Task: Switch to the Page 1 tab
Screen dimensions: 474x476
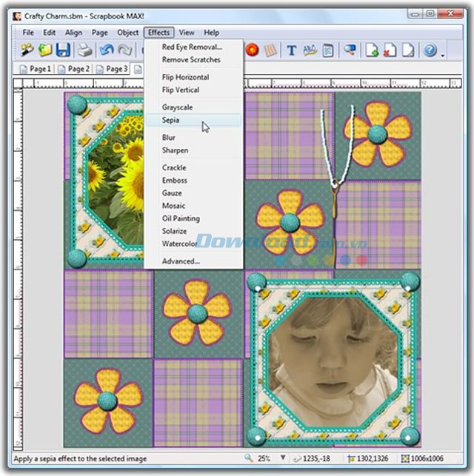Action: (35, 69)
